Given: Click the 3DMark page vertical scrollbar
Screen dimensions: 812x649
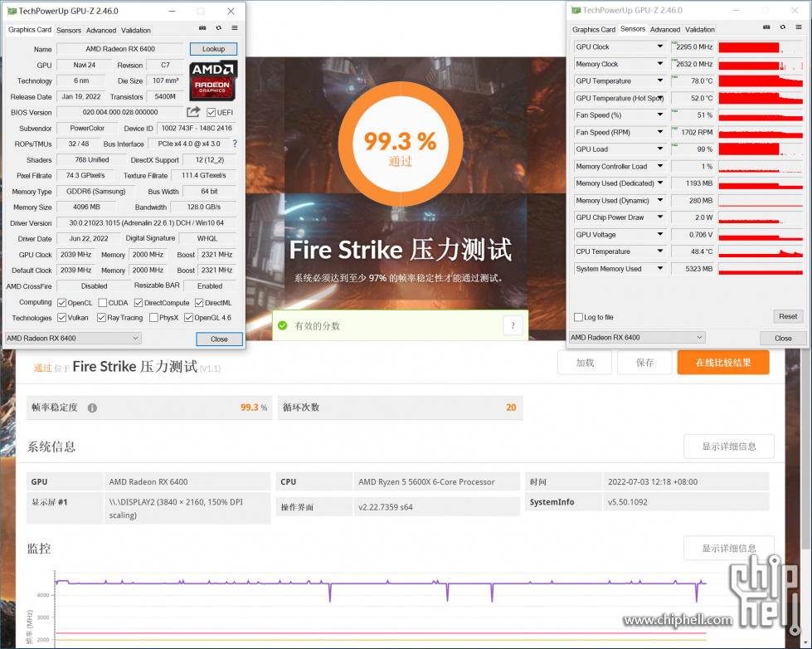Looking at the screenshot, I should (807, 450).
